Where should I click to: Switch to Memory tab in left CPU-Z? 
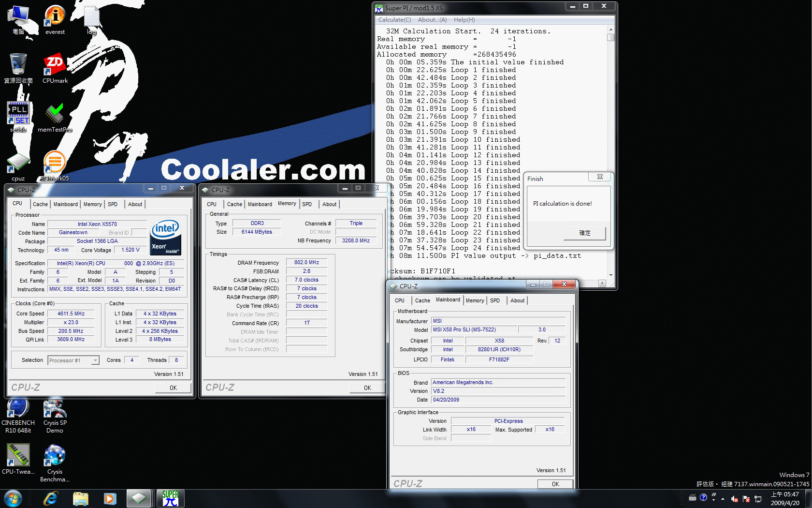(x=93, y=204)
